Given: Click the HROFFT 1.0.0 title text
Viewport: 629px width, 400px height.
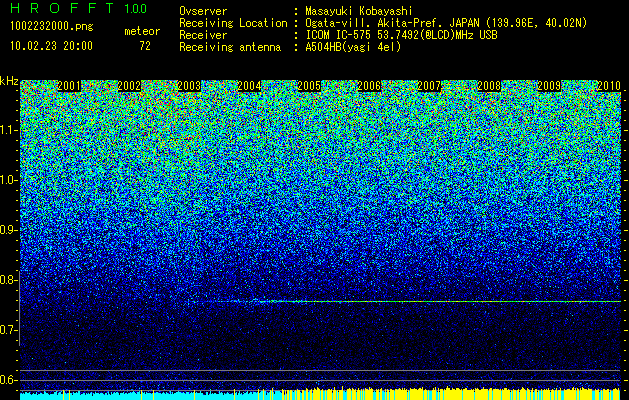Looking at the screenshot, I should tap(79, 8).
